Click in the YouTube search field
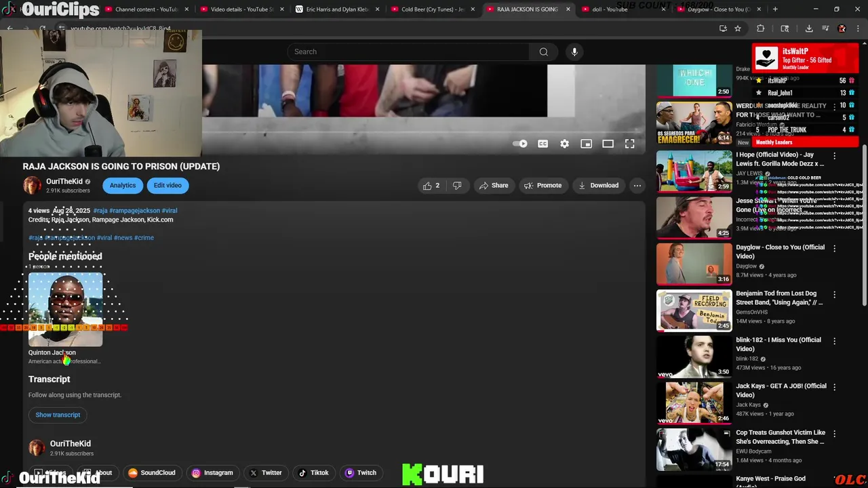 408,52
